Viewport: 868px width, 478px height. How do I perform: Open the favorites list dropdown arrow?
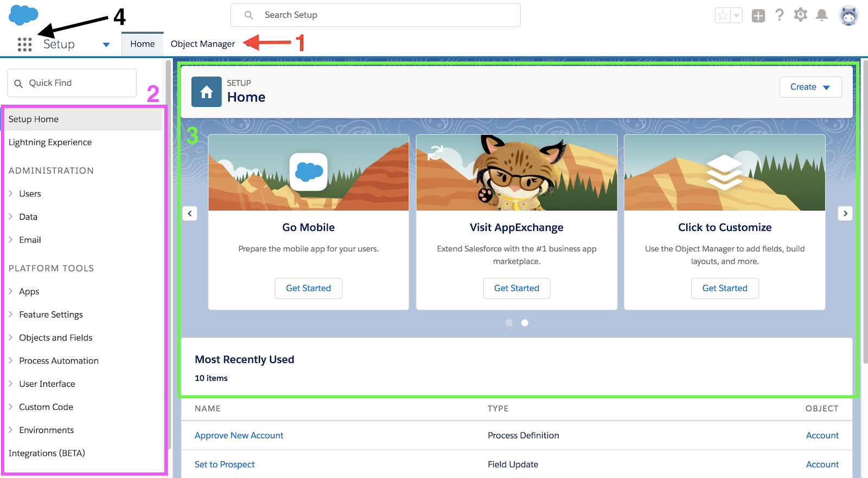[x=736, y=16]
